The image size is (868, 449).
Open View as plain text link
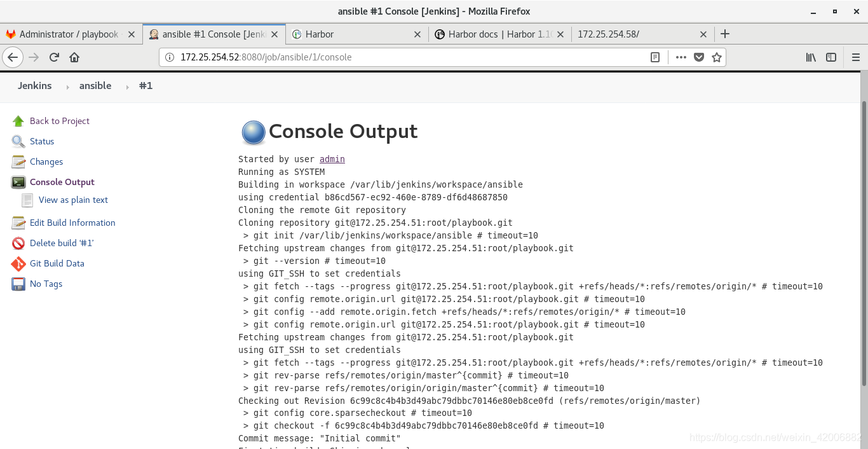click(x=73, y=200)
